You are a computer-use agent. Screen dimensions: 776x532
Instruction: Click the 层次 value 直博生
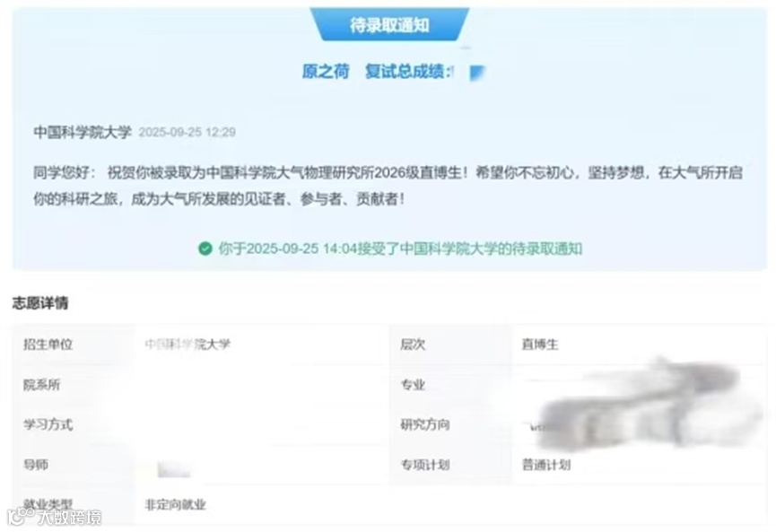click(540, 344)
